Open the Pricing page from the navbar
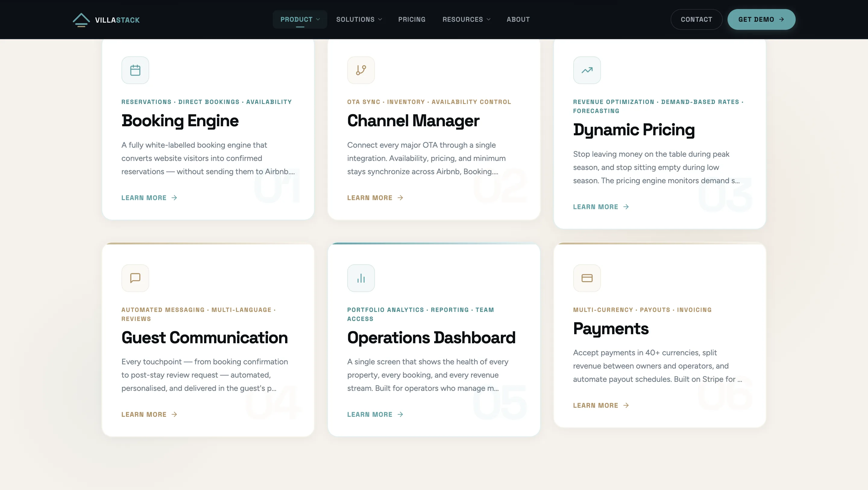This screenshot has height=490, width=868. tap(412, 19)
